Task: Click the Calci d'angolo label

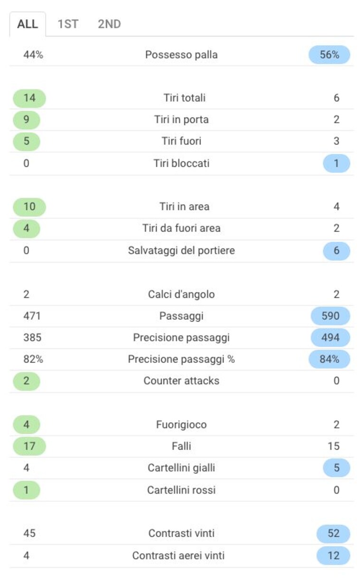Action: [x=181, y=294]
